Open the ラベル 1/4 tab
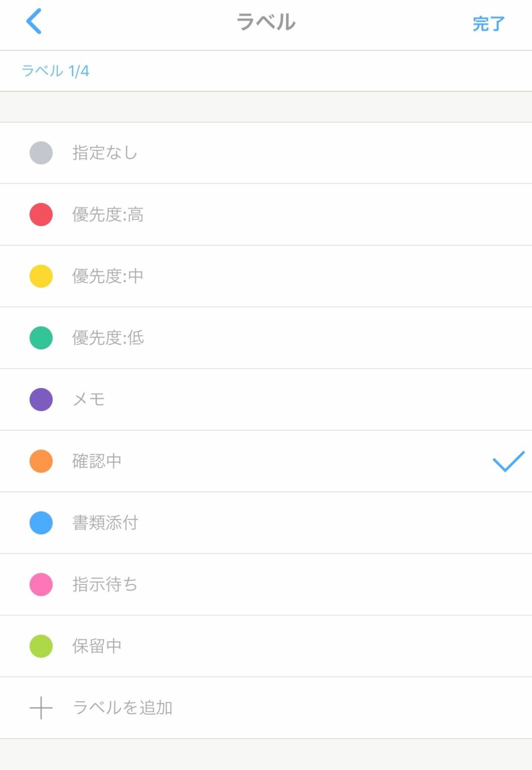 (56, 71)
